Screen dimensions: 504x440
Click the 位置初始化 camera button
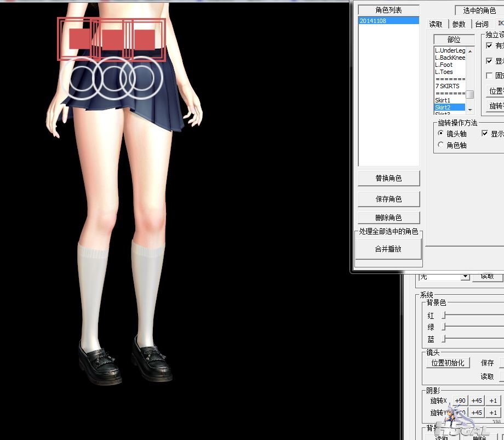448,363
